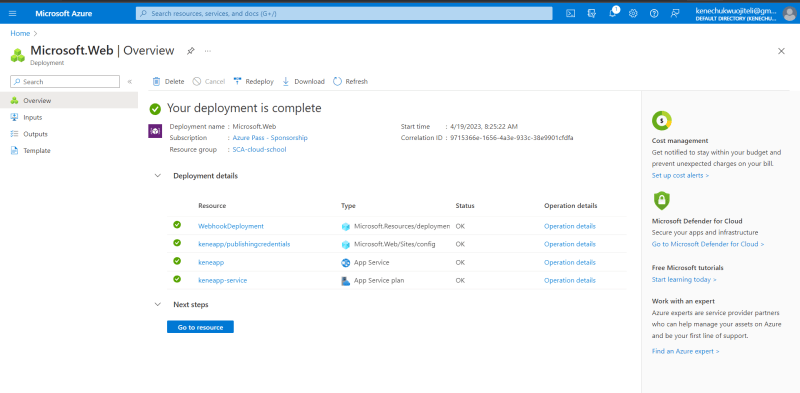The image size is (800, 393).
Task: Open Operation details for the keneapp row
Action: 569,262
